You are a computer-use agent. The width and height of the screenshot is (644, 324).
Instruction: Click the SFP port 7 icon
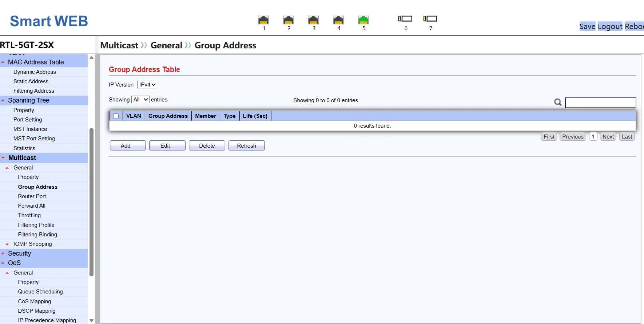430,19
